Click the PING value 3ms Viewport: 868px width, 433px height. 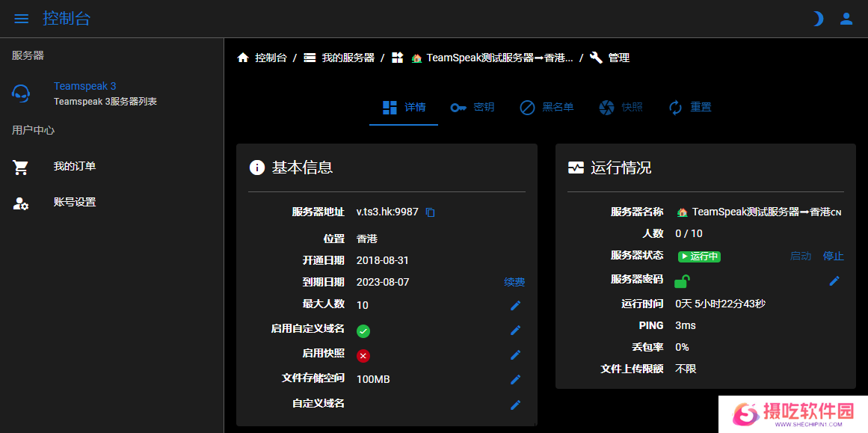686,325
